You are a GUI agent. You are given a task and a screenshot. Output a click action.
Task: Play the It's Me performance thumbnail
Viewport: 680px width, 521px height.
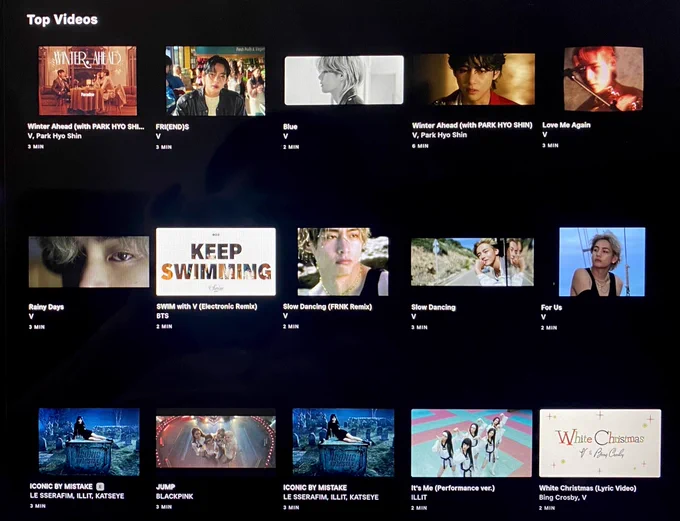coord(471,443)
